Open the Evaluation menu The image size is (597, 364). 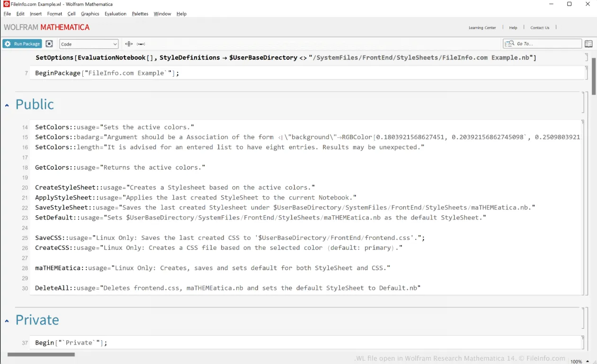point(116,14)
